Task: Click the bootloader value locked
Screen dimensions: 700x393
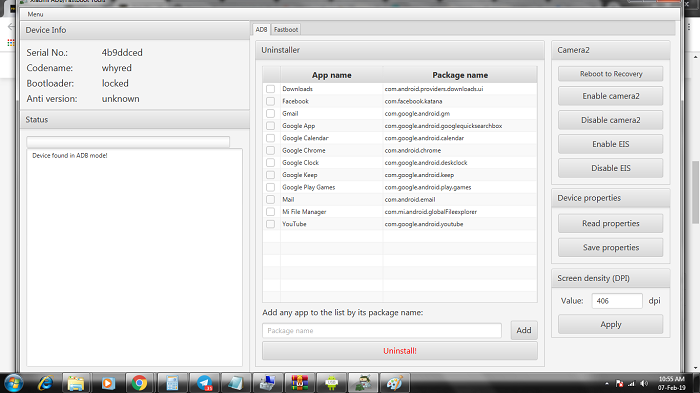Action: 115,84
